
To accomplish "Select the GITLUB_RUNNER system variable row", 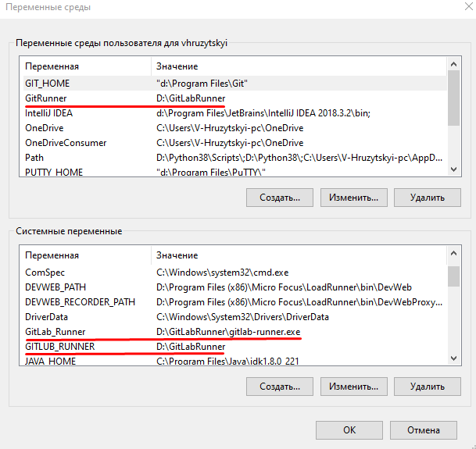I will pyautogui.click(x=235, y=347).
